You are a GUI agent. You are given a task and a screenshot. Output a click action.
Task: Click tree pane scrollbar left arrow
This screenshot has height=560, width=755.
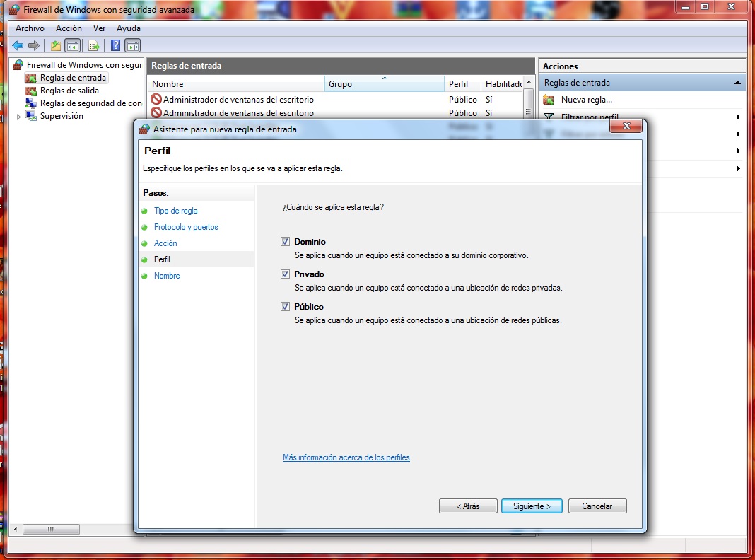16,529
